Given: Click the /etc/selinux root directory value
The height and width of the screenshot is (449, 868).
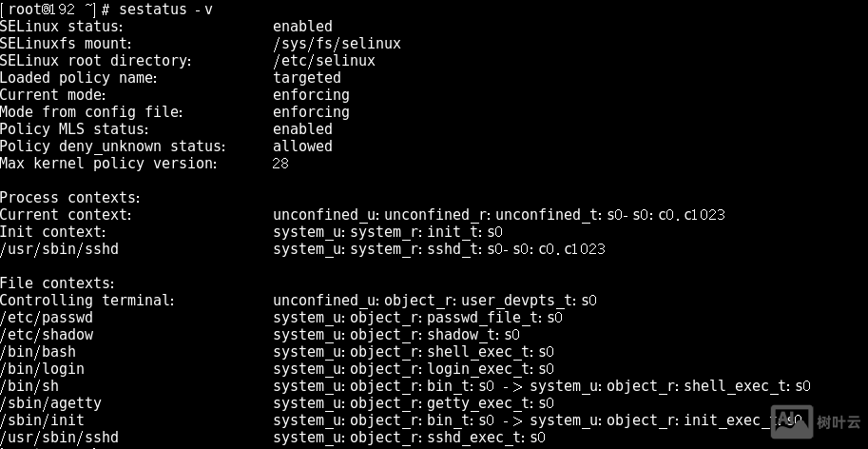Looking at the screenshot, I should [323, 61].
